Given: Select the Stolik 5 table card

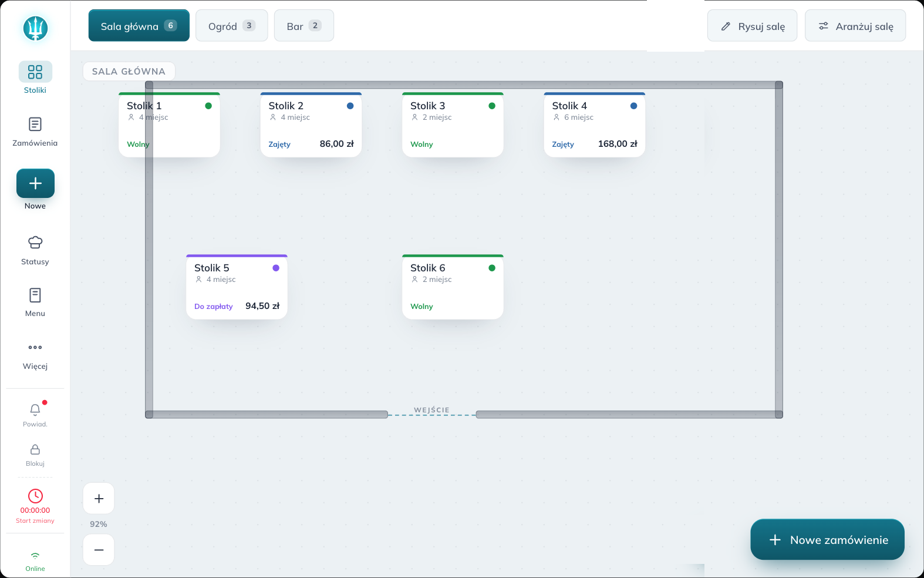Looking at the screenshot, I should pos(237,287).
